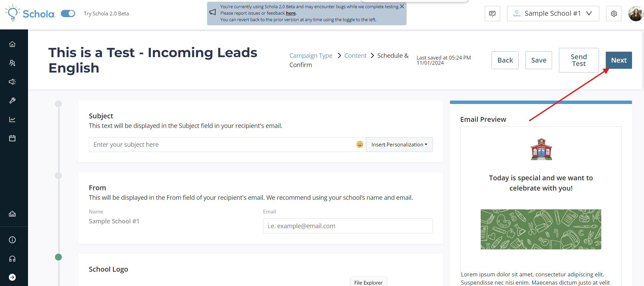
Task: Open the user profile avatar
Action: coord(636,14)
